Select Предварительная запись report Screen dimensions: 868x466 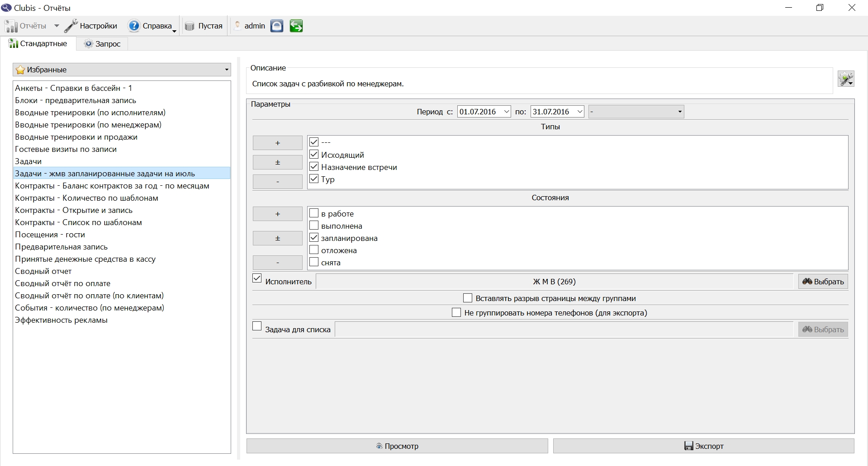tap(122, 247)
